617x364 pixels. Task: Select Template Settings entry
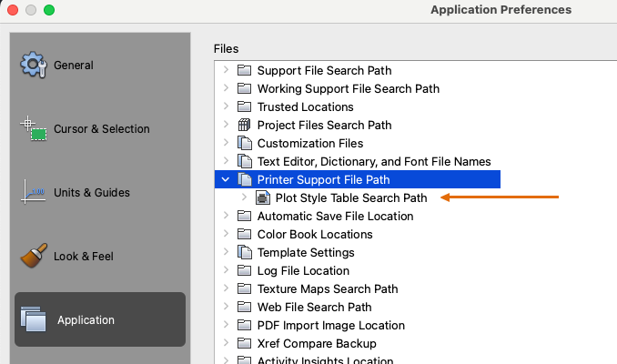click(x=306, y=252)
